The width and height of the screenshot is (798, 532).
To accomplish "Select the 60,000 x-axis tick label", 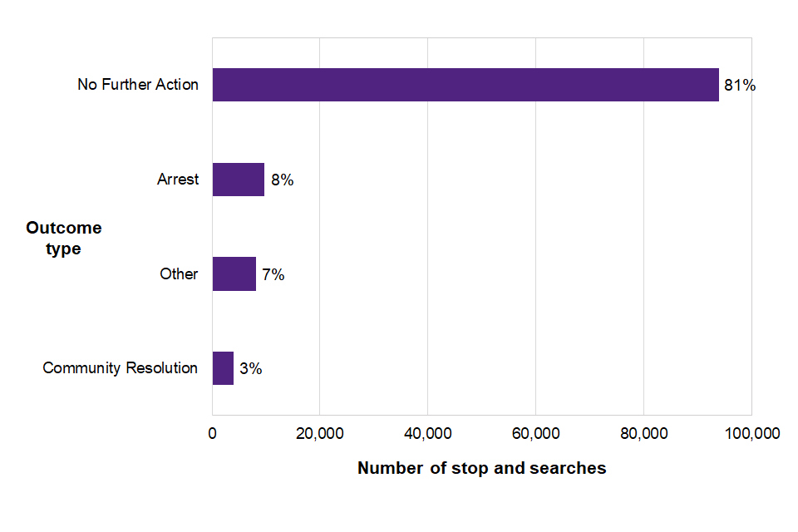I will [535, 433].
